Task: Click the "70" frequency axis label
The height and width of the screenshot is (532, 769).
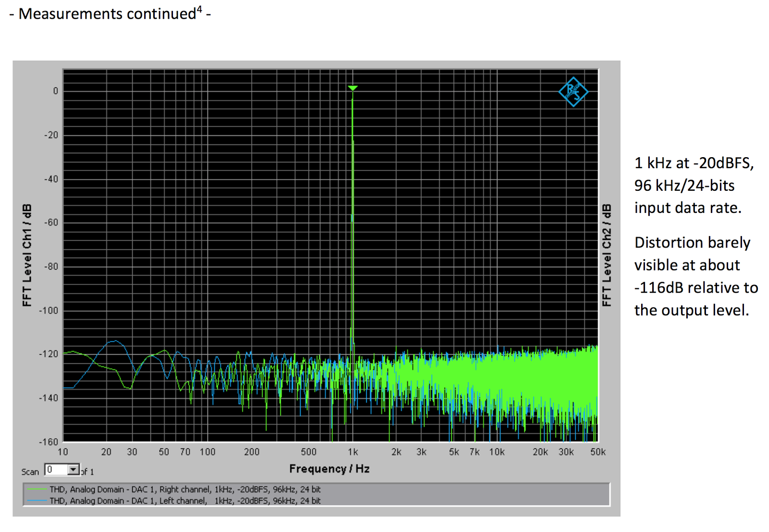Action: (x=185, y=452)
